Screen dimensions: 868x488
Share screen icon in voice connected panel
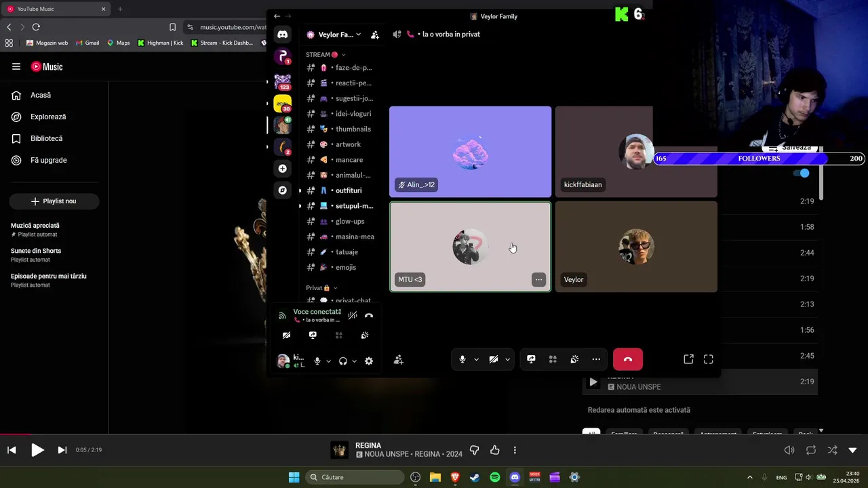point(313,335)
